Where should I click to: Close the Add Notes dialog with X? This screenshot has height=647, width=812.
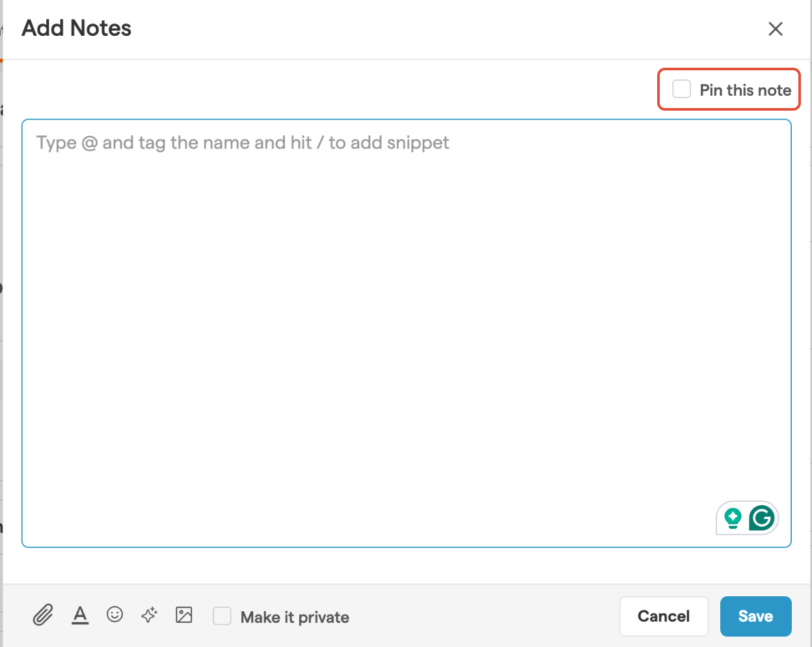tap(775, 29)
